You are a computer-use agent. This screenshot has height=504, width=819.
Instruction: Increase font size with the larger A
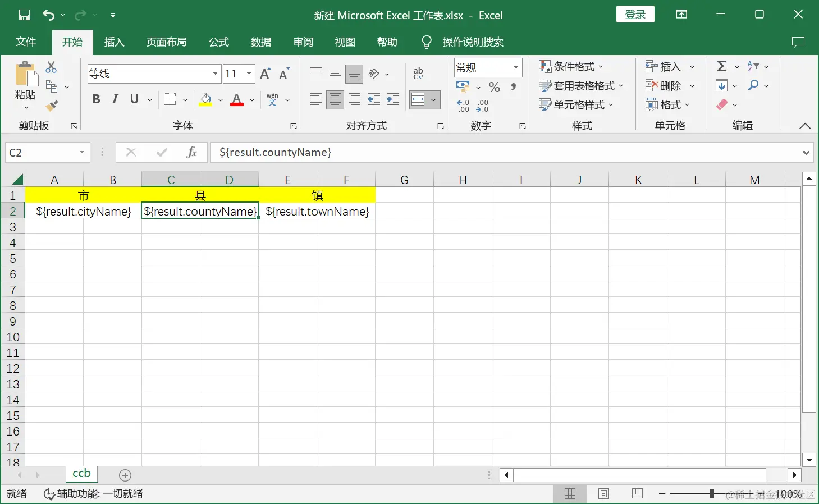266,74
